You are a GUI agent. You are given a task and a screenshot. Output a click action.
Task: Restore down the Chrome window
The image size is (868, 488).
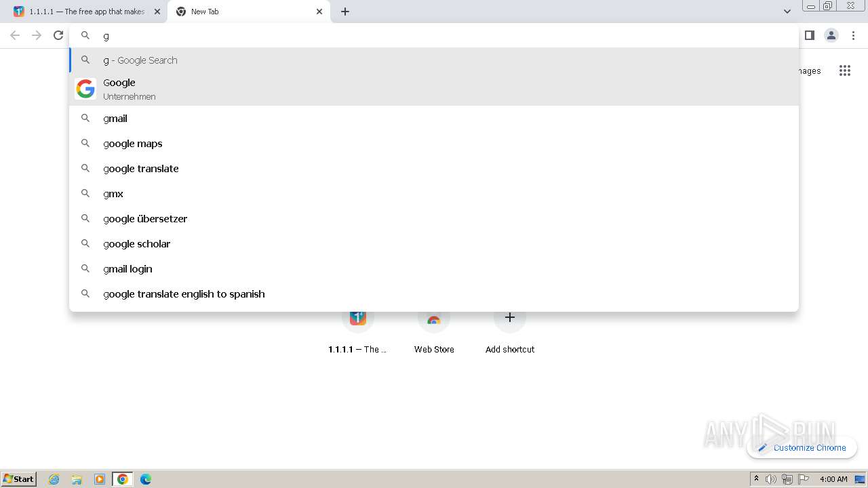pos(828,6)
